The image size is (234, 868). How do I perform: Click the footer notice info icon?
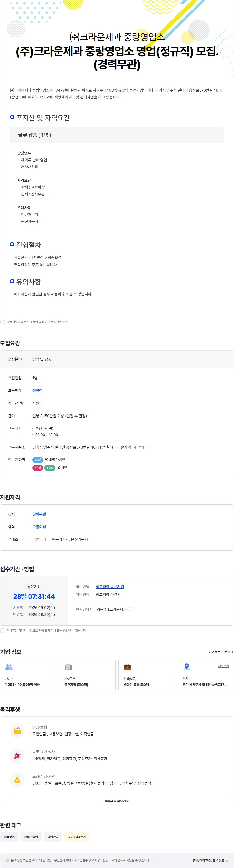[7, 860]
